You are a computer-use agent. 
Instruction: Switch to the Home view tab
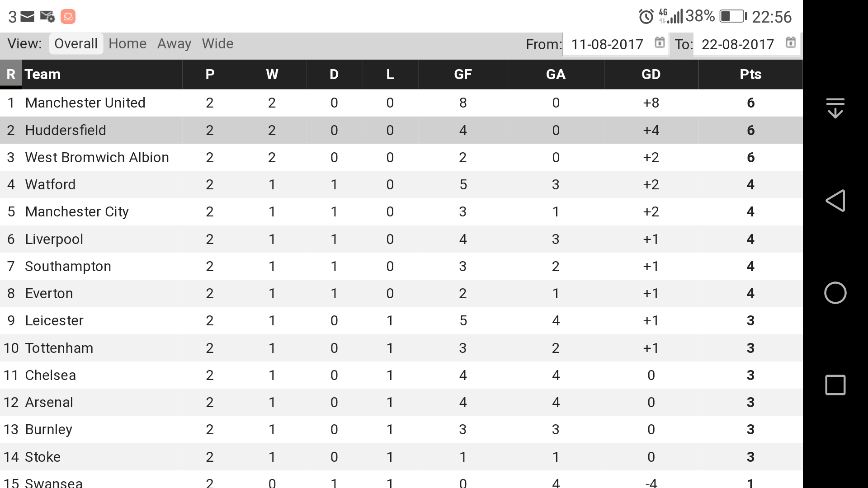127,44
